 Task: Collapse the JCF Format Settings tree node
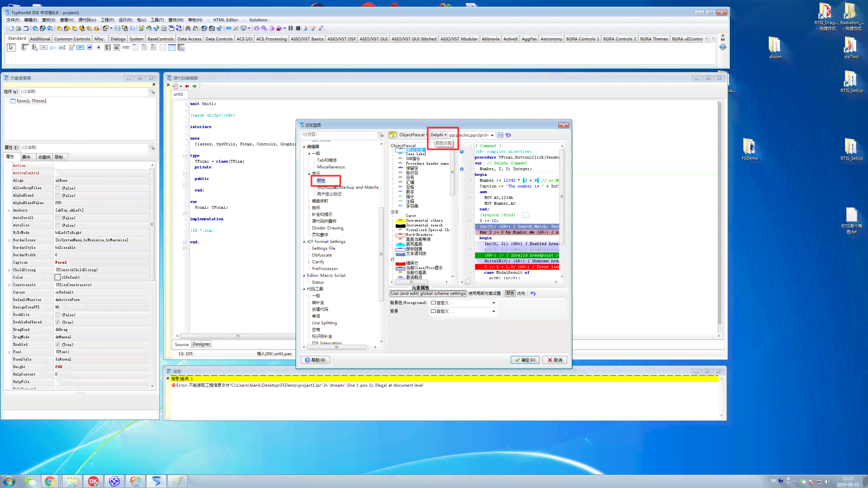pos(304,242)
